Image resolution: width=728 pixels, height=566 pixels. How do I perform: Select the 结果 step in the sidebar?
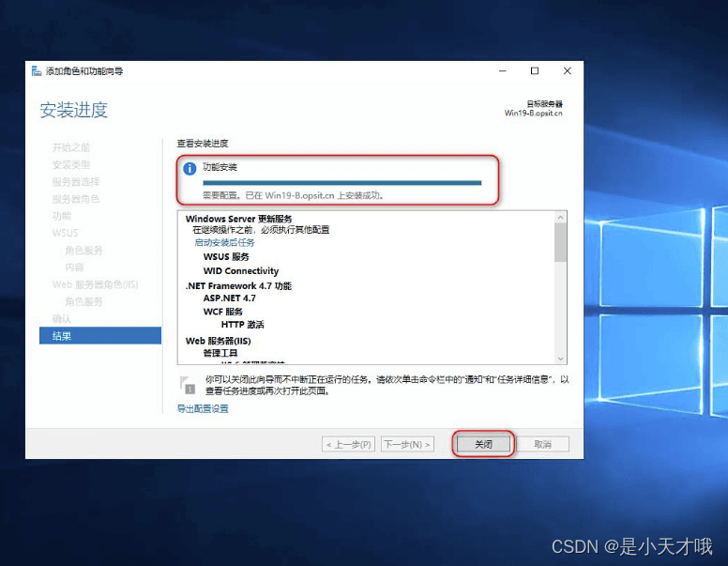[100, 335]
